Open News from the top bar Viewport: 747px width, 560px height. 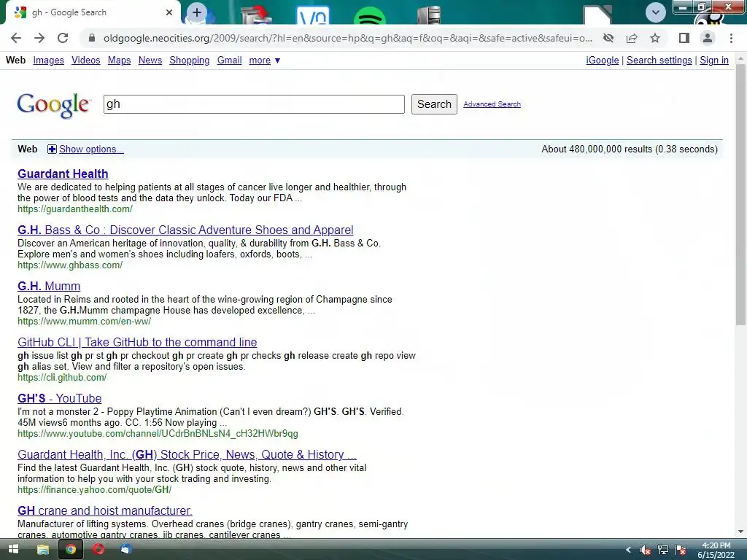[150, 61]
